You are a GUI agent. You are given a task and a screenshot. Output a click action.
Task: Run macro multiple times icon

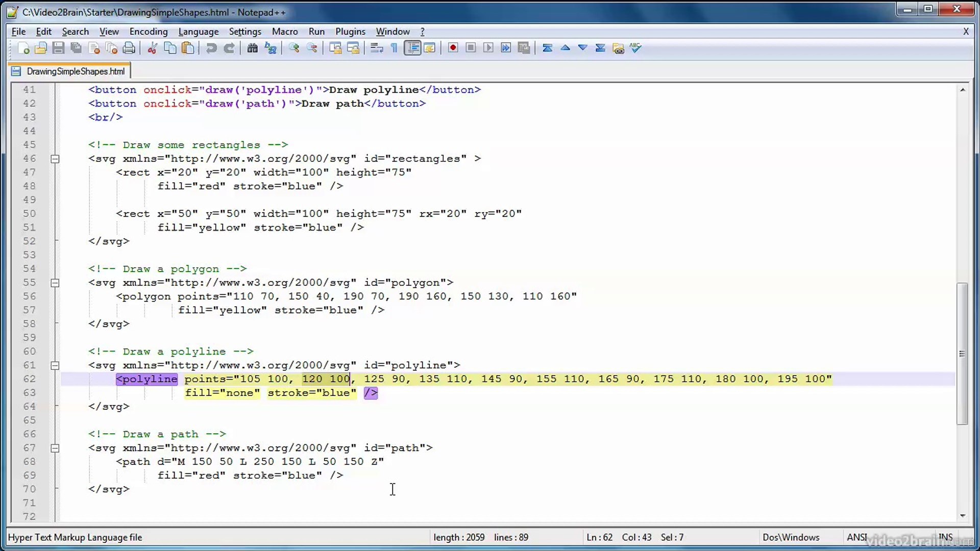506,48
